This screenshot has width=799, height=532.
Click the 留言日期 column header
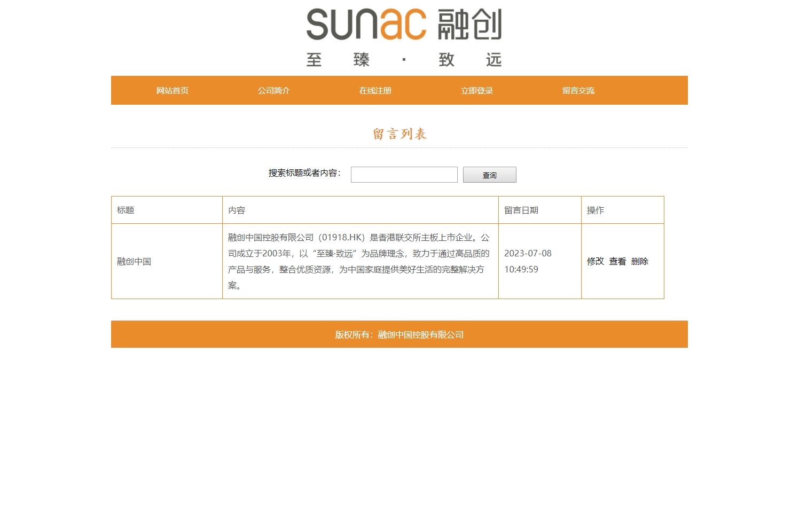coord(540,210)
